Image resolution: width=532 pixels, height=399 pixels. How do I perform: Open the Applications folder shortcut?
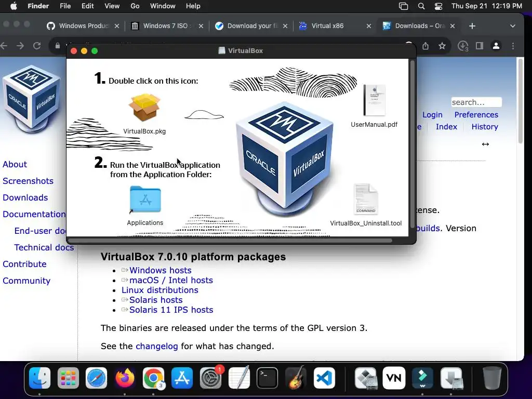click(x=145, y=199)
